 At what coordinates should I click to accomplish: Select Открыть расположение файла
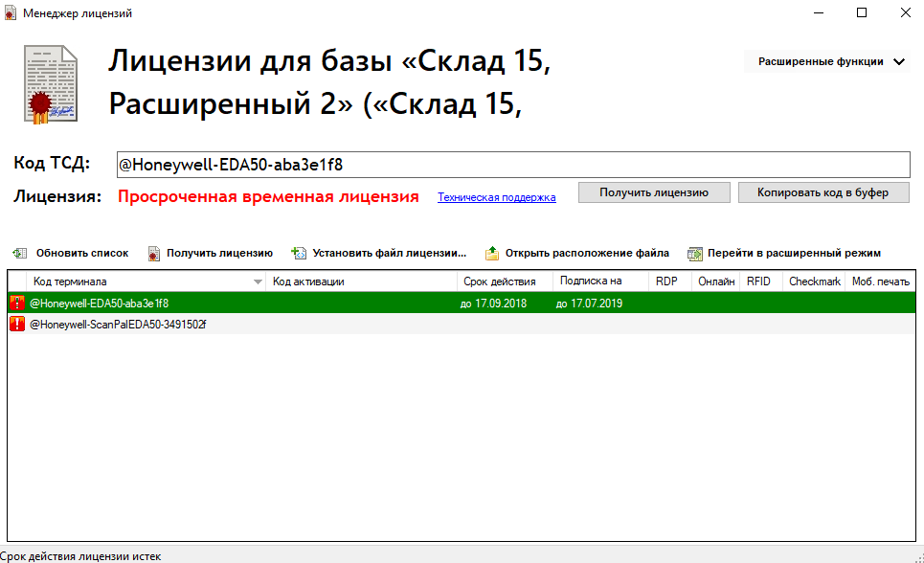tap(577, 253)
